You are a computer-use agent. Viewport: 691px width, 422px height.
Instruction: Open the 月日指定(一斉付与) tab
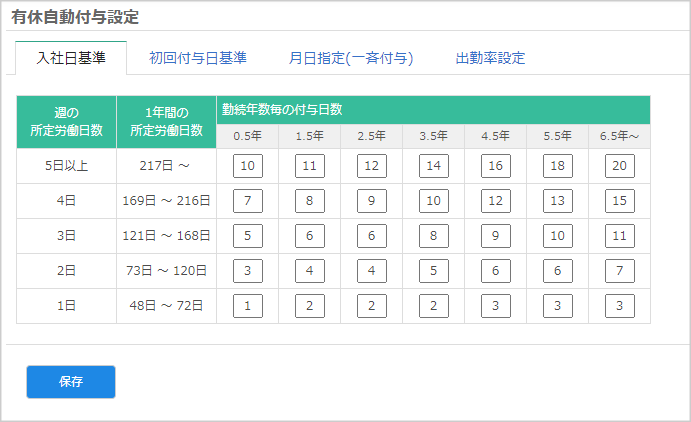350,58
